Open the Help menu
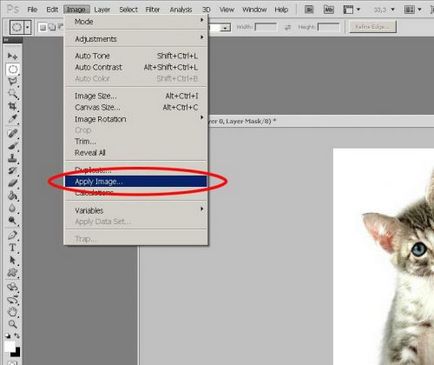The width and height of the screenshot is (434, 365). [281, 9]
